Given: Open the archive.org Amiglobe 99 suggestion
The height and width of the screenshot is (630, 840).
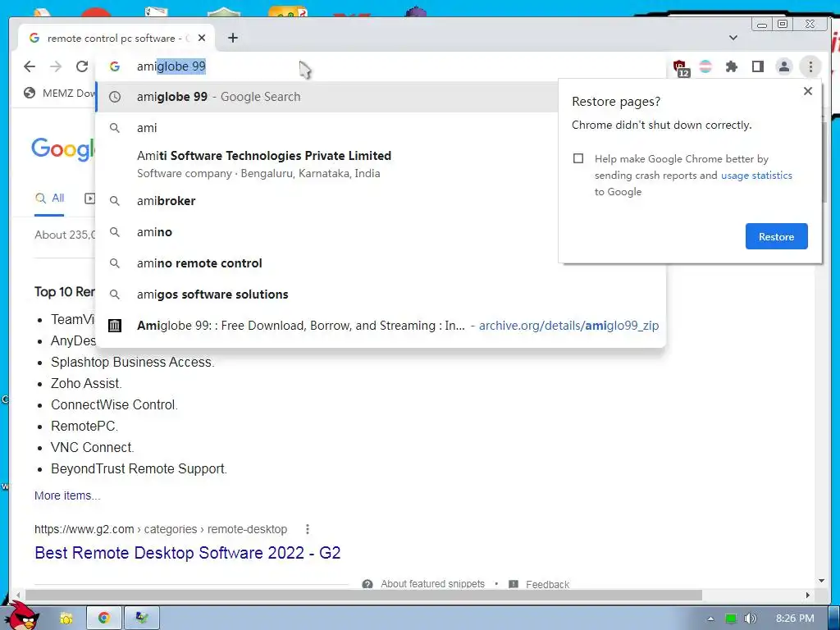Looking at the screenshot, I should point(381,325).
